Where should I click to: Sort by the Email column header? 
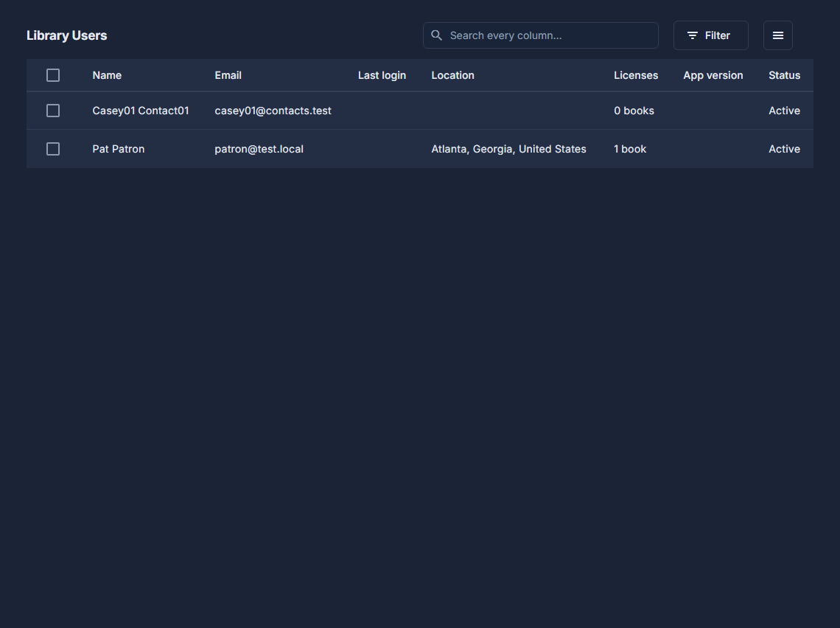pos(228,76)
